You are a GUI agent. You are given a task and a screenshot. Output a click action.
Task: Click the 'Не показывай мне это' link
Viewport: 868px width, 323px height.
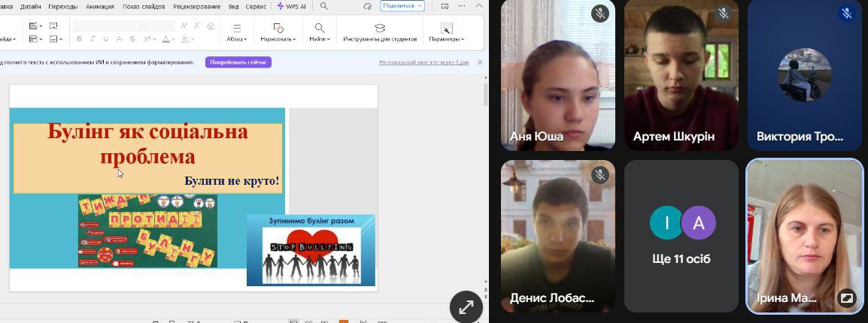click(423, 62)
